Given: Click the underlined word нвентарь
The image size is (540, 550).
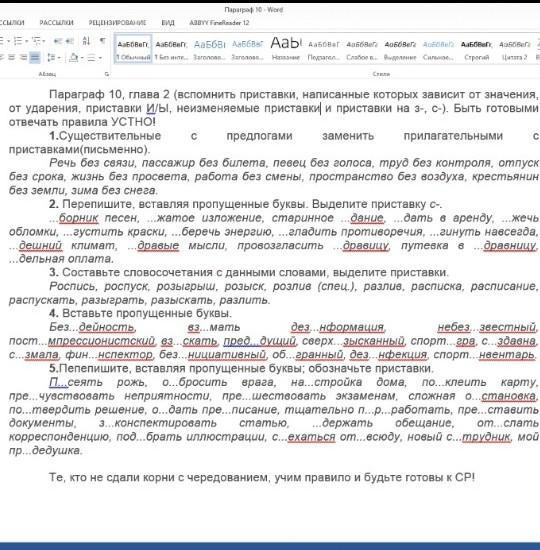Looking at the screenshot, I should 507,355.
